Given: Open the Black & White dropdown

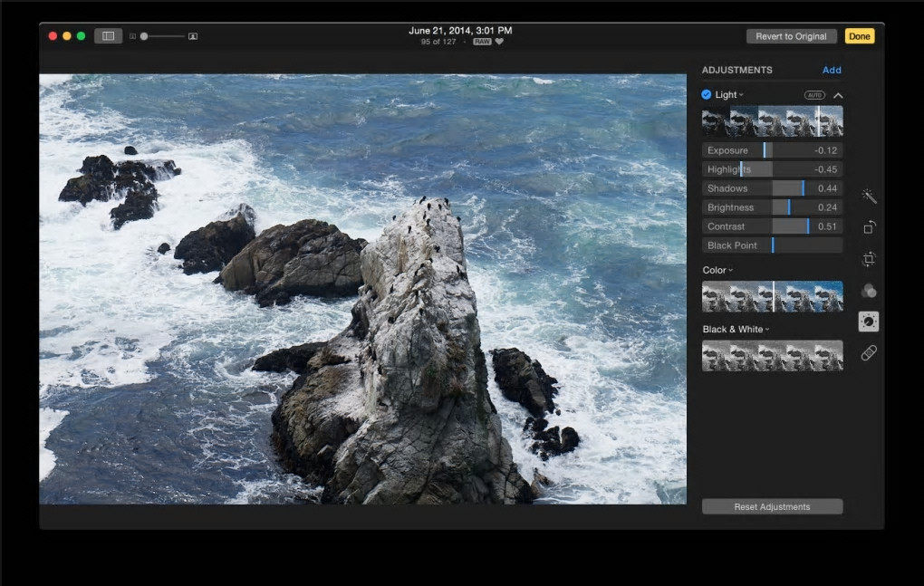Looking at the screenshot, I should coord(767,330).
